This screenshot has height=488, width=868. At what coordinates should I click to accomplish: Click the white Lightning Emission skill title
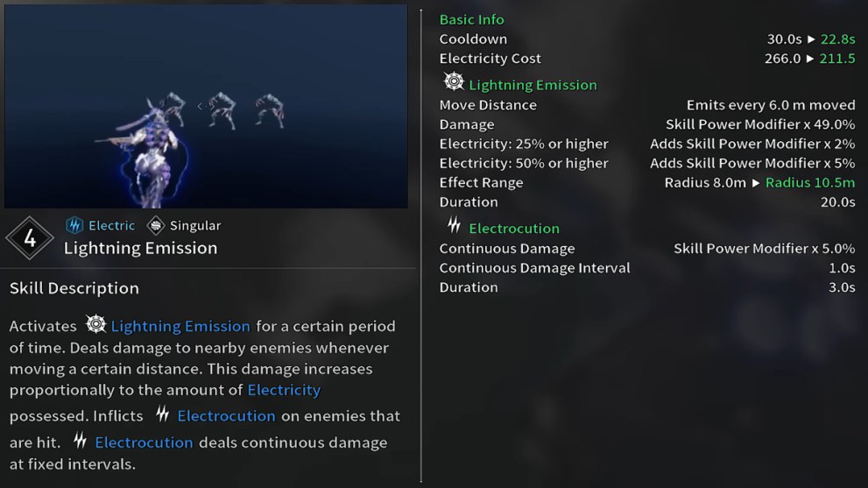[140, 248]
